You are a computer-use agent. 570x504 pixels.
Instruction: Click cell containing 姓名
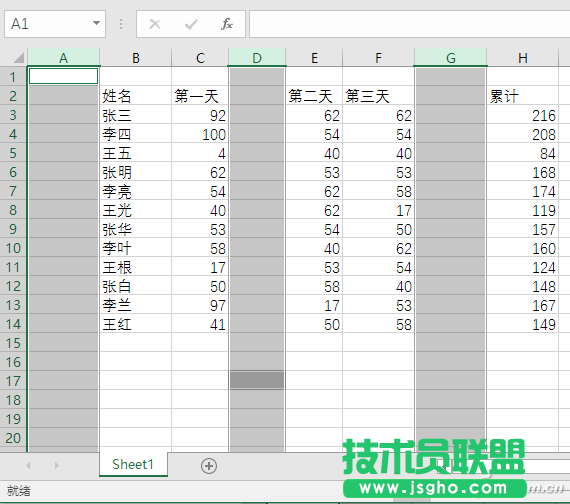coord(136,96)
